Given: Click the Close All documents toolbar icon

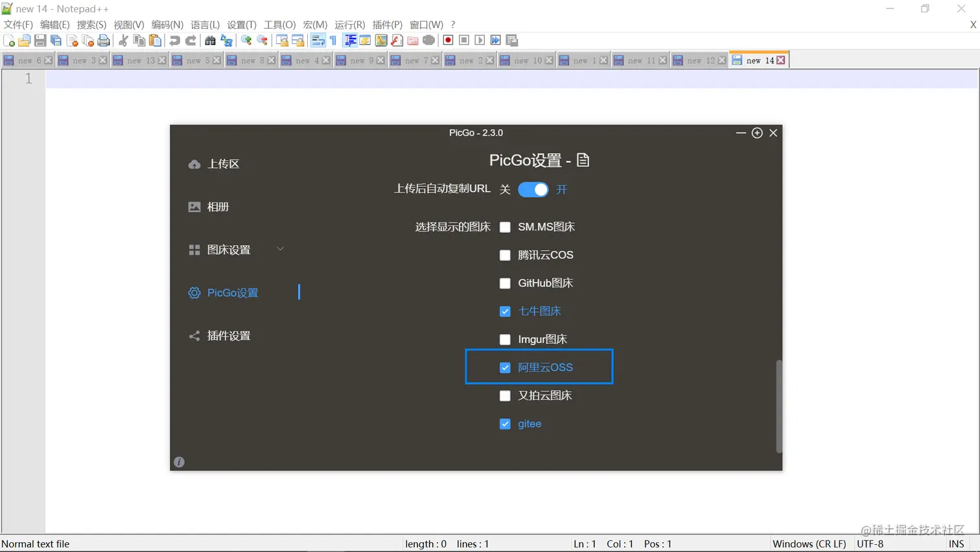Looking at the screenshot, I should 87,40.
